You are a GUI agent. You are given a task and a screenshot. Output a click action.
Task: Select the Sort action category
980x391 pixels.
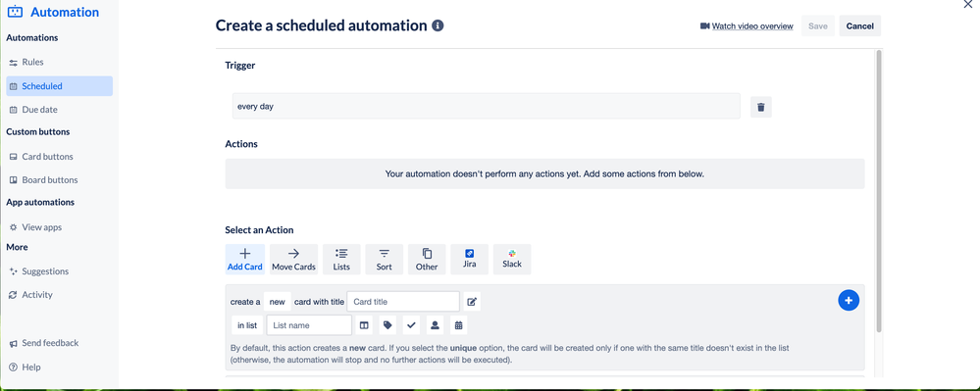[385, 260]
